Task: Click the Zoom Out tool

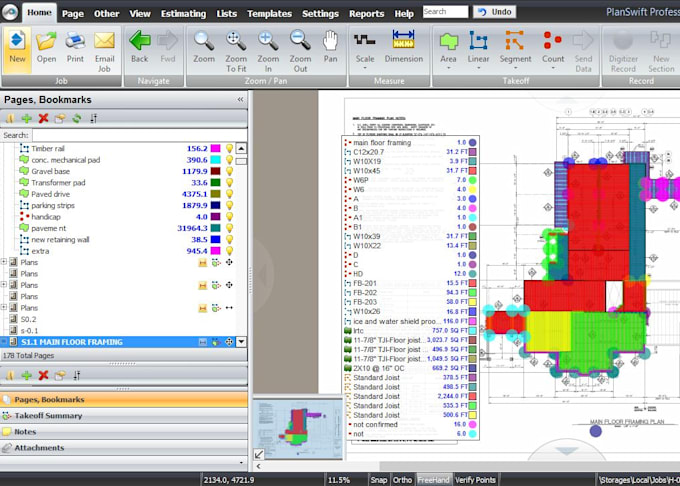Action: pos(300,51)
